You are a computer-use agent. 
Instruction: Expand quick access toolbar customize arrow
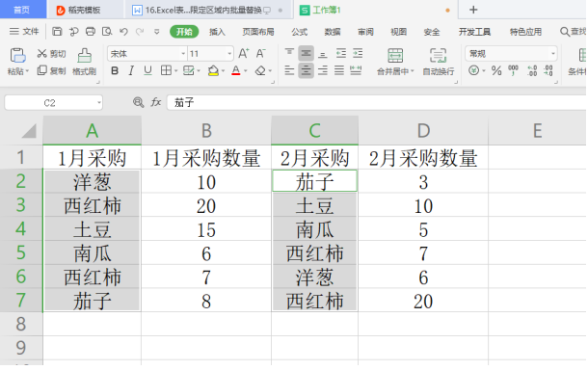pos(157,32)
